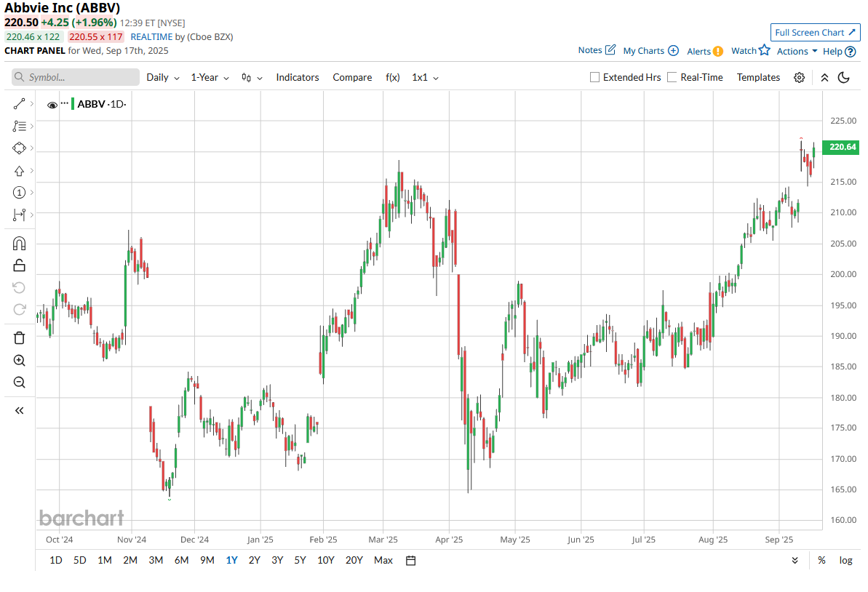Open the calendar date range picker
Viewport: 868px width, 592px height.
[x=411, y=561]
